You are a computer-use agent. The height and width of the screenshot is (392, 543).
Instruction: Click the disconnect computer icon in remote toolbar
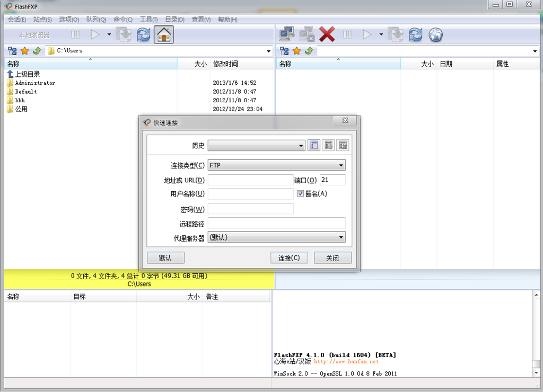(x=306, y=35)
